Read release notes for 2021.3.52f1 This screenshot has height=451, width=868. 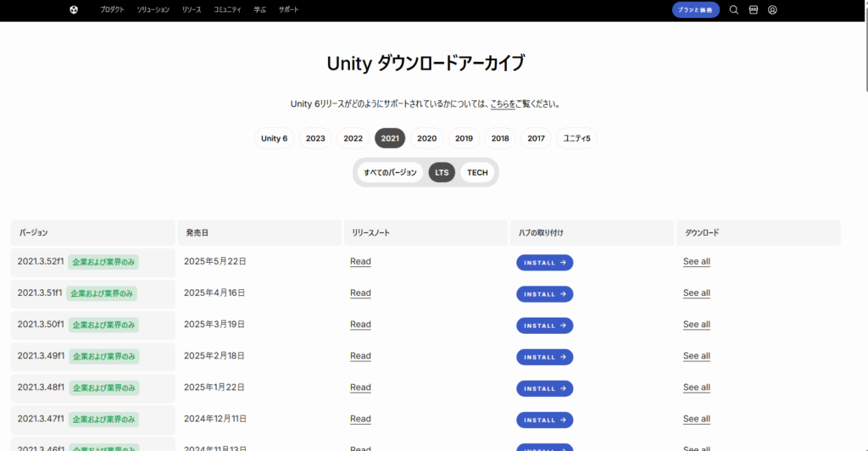coord(360,261)
